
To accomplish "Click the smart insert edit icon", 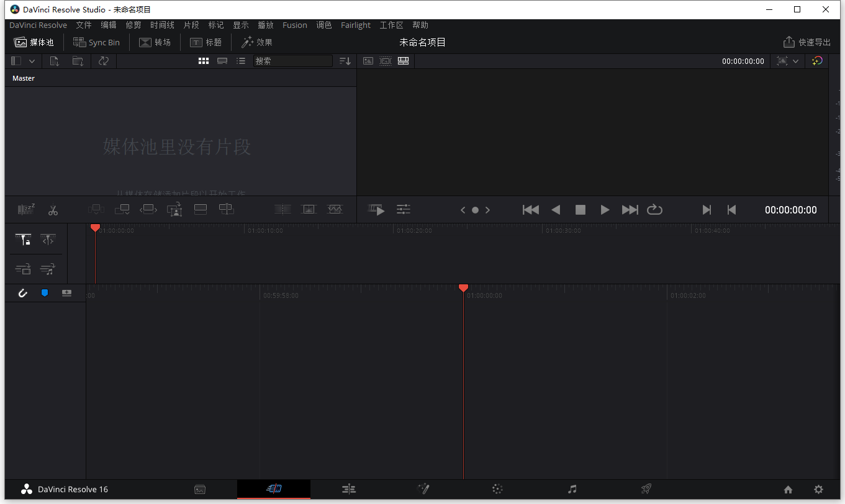I will point(96,210).
